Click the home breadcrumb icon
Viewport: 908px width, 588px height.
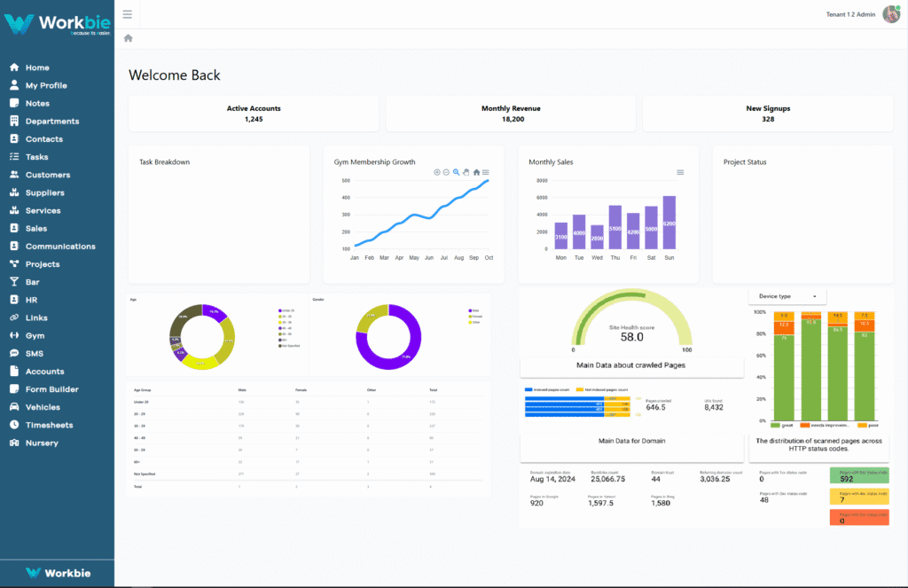click(128, 38)
